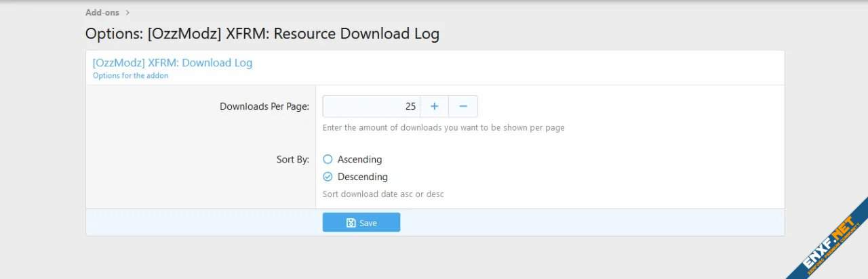
Task: Click the 'Options for the addon' subtitle
Action: pyautogui.click(x=130, y=76)
